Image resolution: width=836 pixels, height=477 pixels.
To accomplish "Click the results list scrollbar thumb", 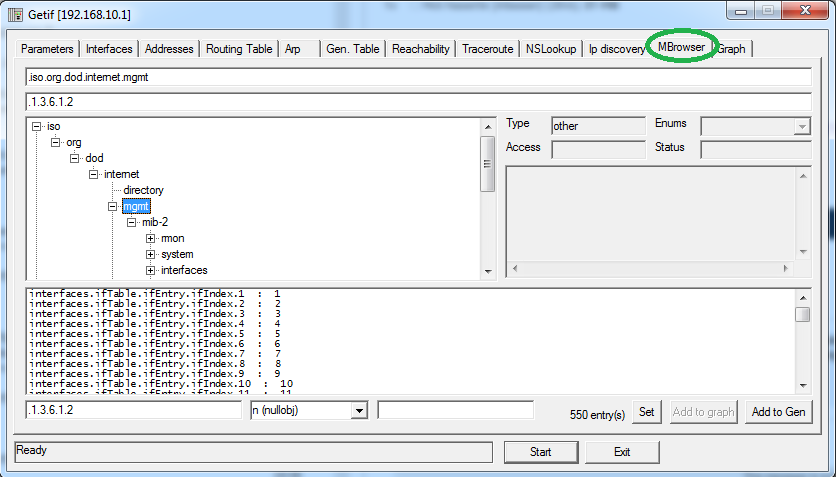I will (x=803, y=314).
